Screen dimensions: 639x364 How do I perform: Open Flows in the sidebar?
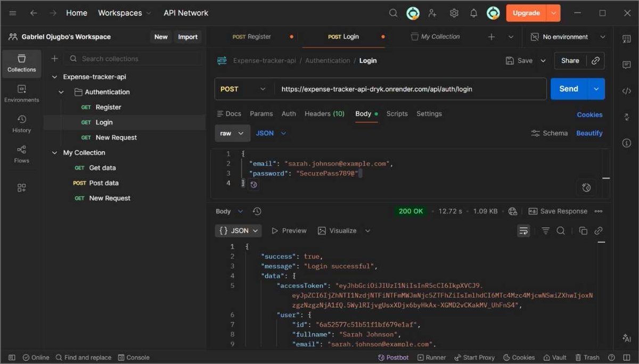click(x=22, y=154)
